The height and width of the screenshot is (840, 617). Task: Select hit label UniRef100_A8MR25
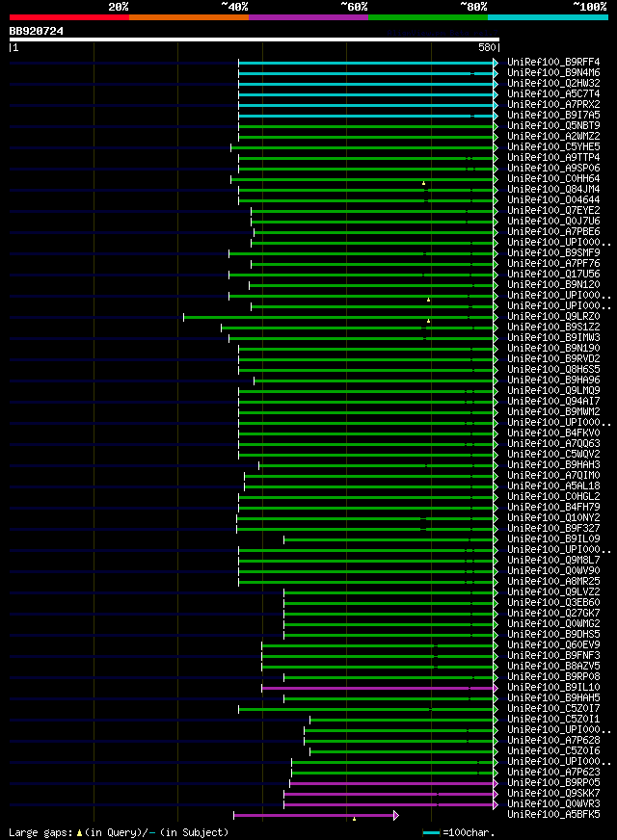[553, 581]
